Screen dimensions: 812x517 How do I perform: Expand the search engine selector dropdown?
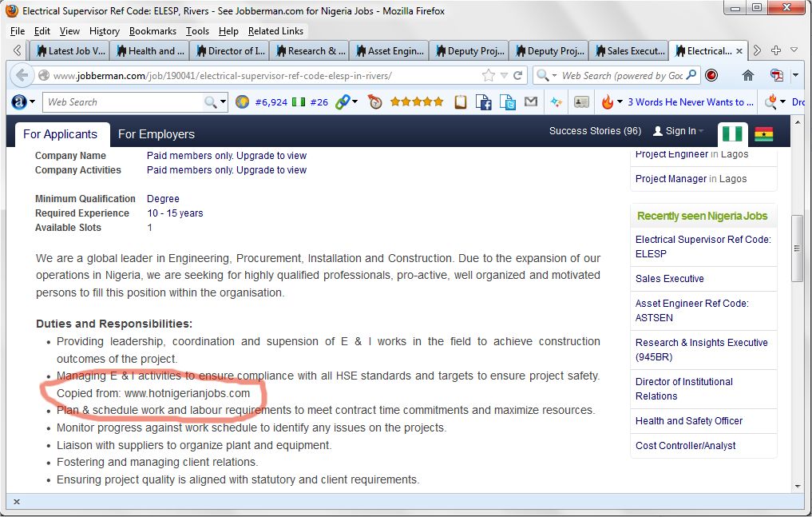click(x=555, y=76)
